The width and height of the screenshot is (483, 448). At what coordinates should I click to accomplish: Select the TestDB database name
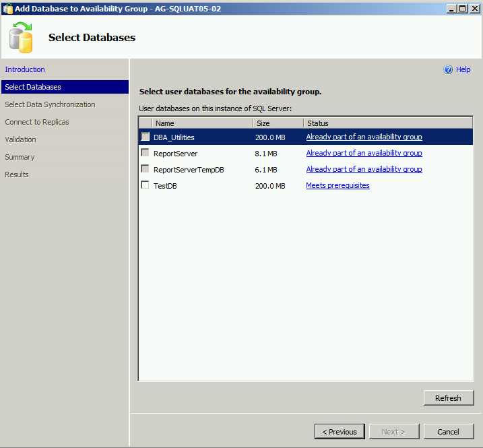[x=166, y=186]
